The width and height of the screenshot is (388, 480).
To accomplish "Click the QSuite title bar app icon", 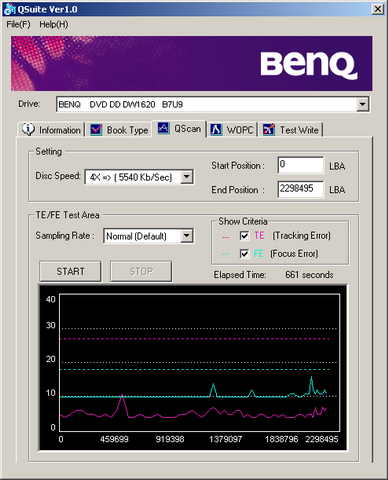I will [x=9, y=9].
